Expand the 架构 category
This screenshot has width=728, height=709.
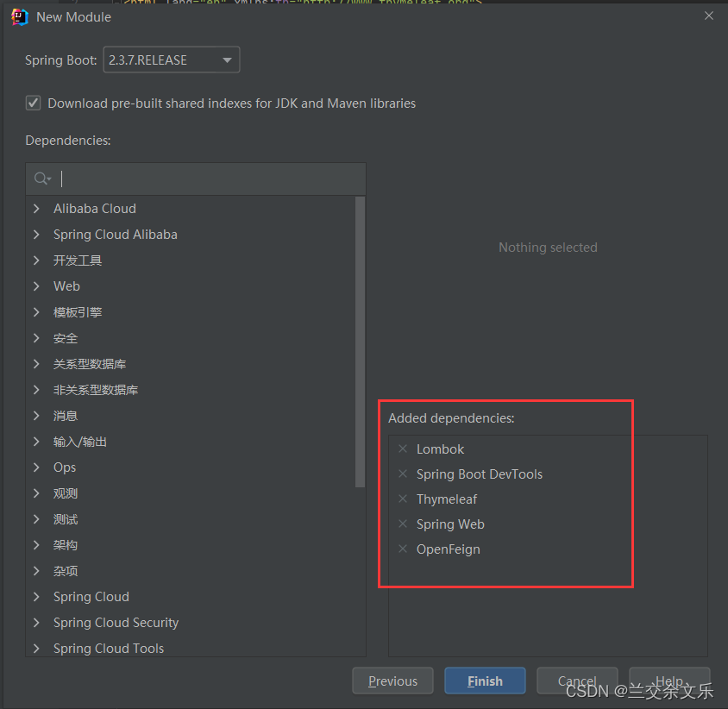pyautogui.click(x=36, y=545)
